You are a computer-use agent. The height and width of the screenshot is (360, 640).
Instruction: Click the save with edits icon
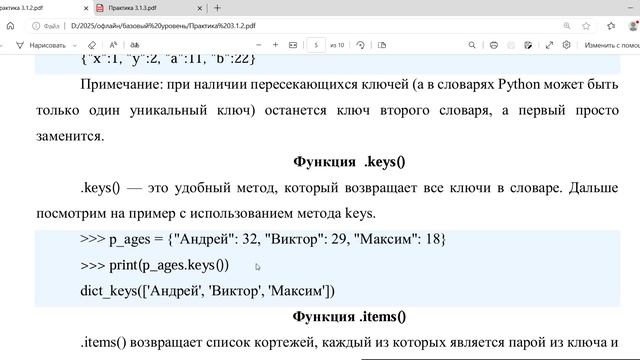[528, 45]
